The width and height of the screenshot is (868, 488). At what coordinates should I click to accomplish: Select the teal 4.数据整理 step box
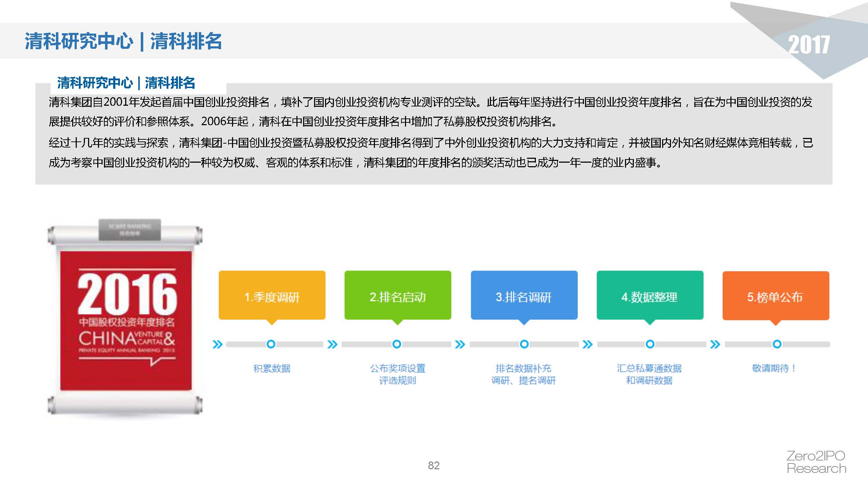pos(650,296)
